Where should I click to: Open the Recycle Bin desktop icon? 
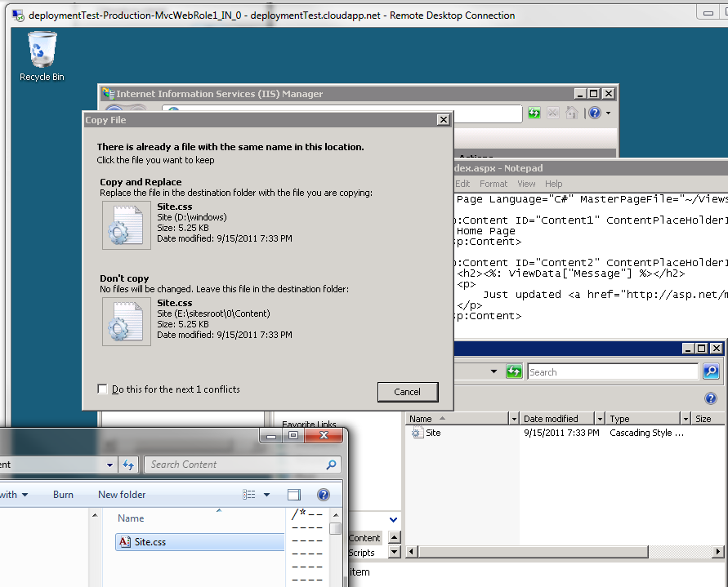click(x=42, y=56)
